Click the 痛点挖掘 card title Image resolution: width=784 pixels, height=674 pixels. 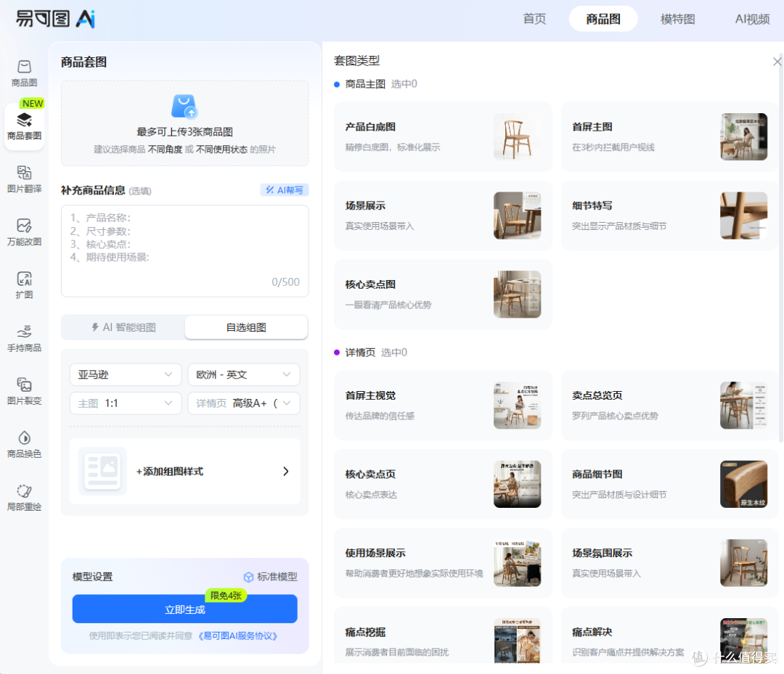(x=365, y=632)
